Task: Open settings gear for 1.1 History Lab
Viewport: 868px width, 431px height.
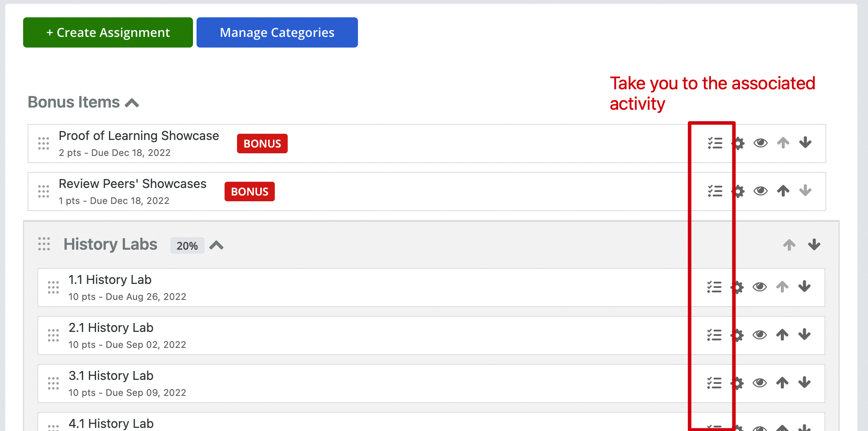Action: (737, 287)
